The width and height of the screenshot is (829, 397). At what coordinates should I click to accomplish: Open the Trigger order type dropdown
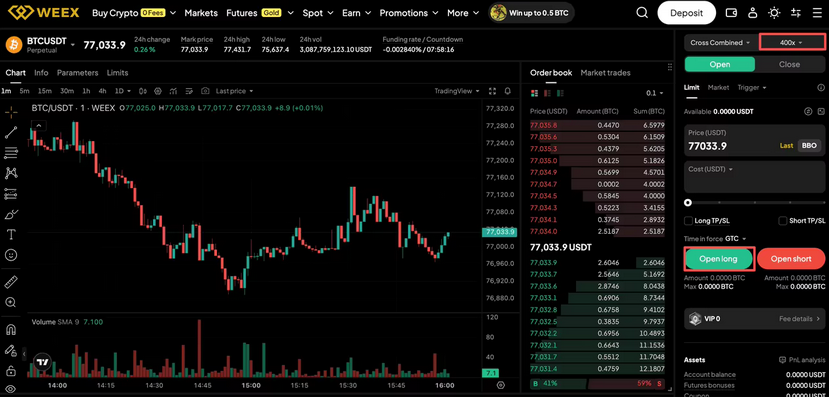752,88
